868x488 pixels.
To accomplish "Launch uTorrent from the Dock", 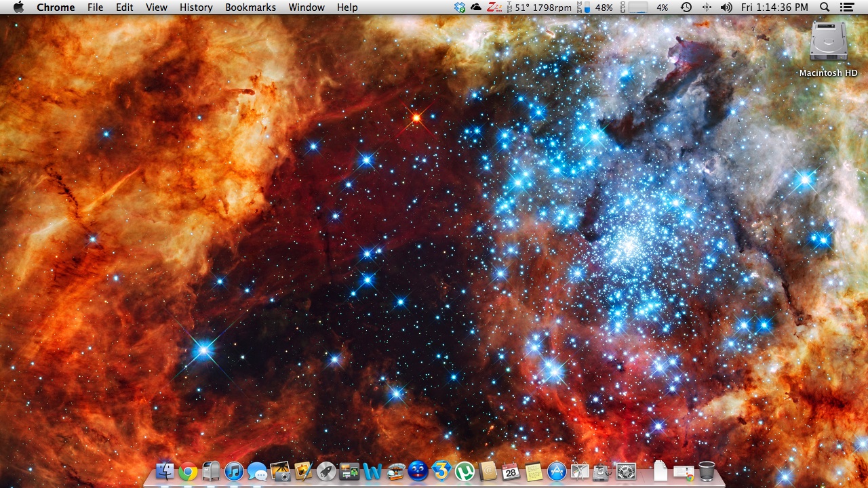I will coord(465,471).
